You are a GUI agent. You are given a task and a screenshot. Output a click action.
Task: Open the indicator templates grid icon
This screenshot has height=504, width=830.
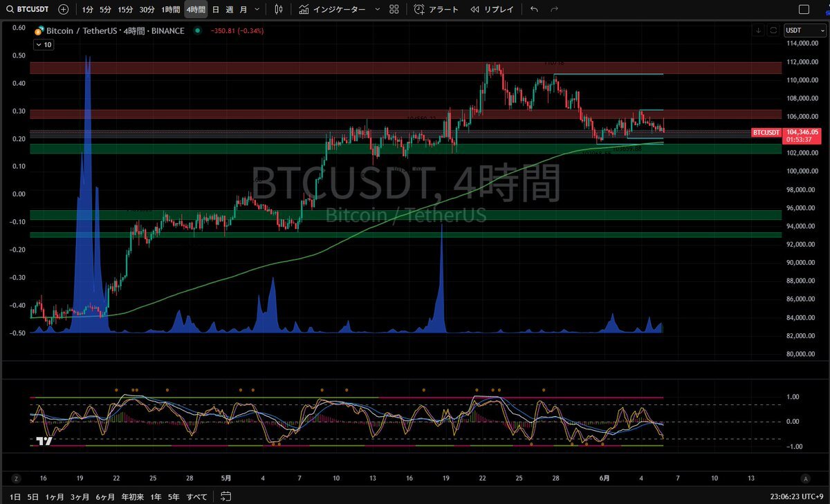point(394,10)
